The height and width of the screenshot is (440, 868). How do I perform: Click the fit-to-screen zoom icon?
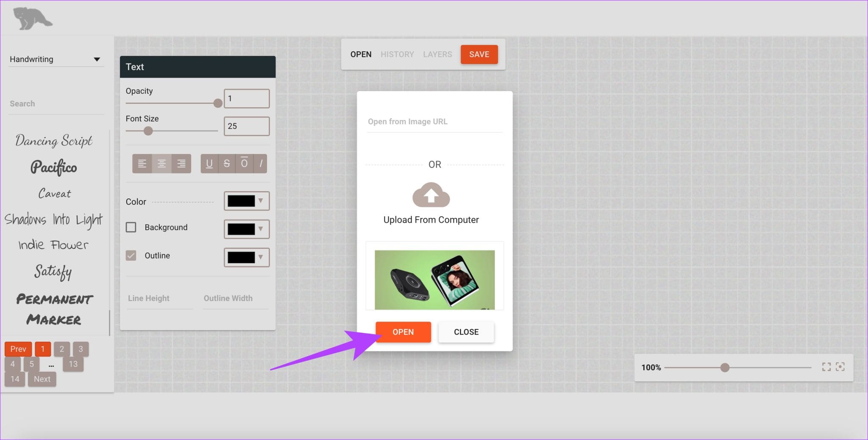[x=826, y=367]
